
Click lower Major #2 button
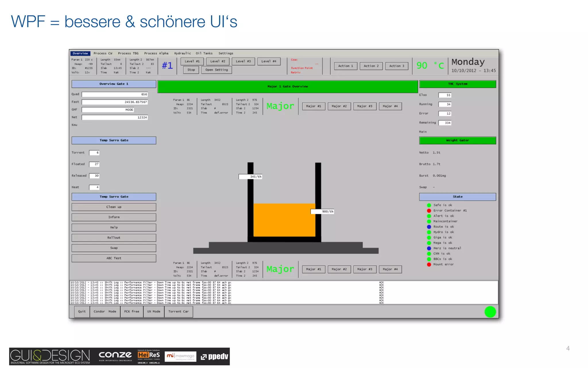point(339,269)
